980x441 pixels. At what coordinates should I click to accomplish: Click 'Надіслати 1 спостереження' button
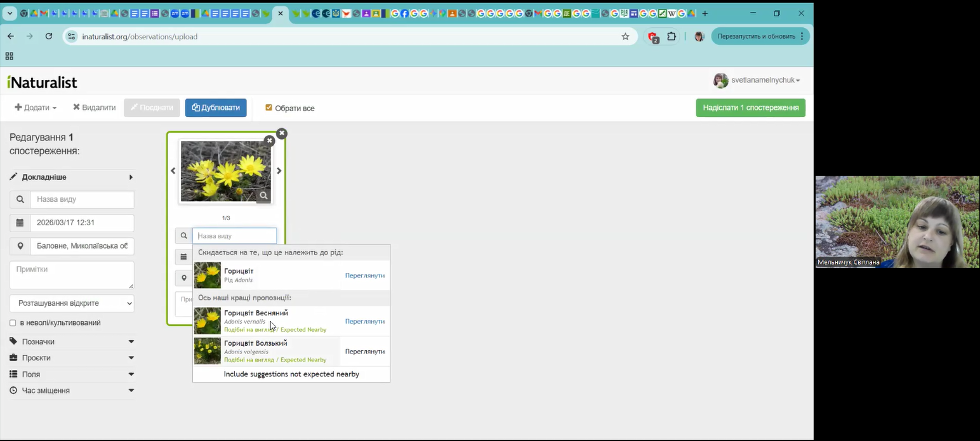pos(750,108)
